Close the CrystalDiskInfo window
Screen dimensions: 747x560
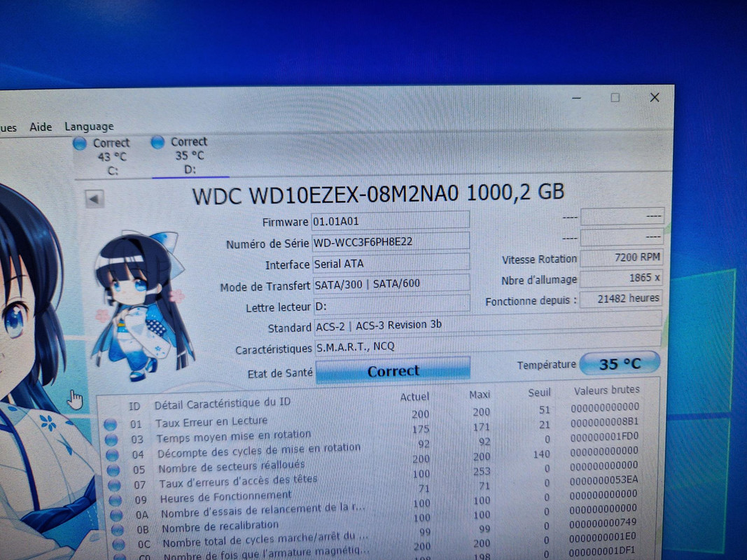655,97
